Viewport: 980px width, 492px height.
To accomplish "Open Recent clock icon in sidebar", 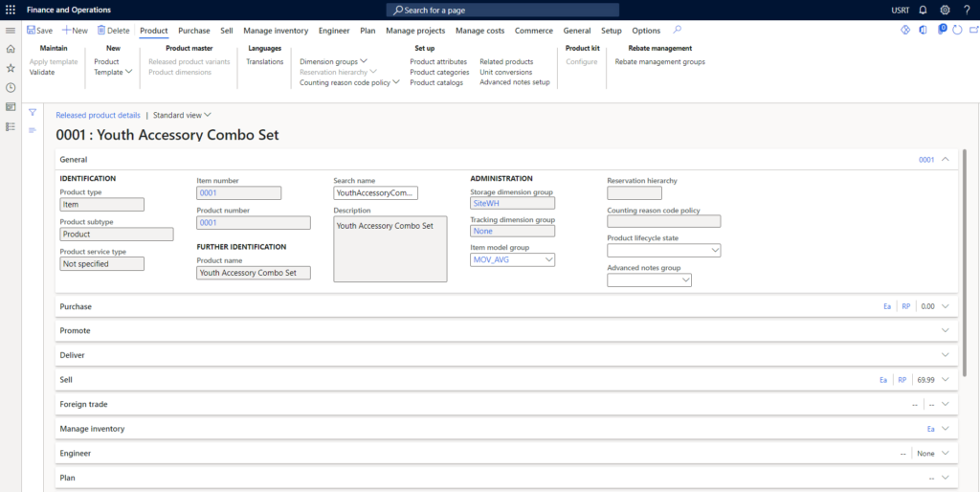I will pyautogui.click(x=10, y=87).
